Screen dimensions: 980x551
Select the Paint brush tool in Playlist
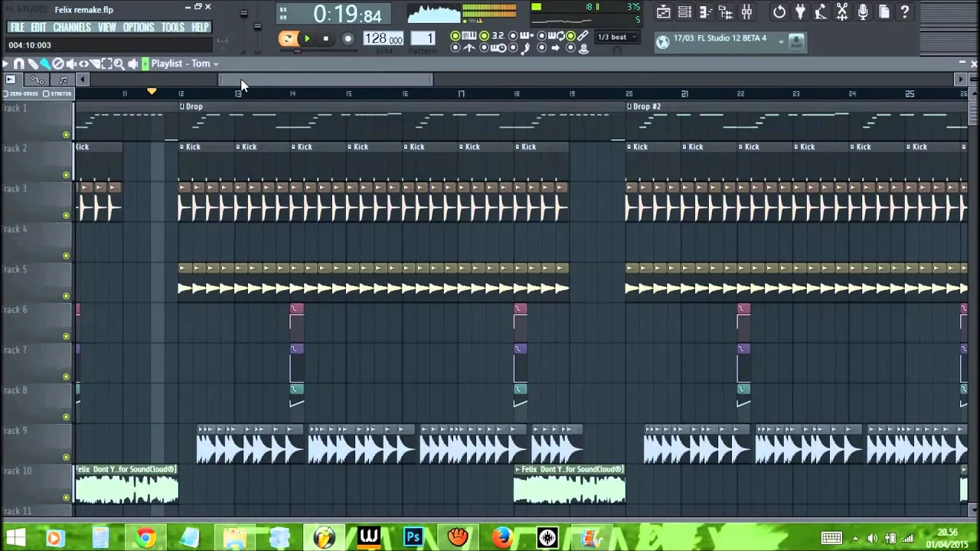pyautogui.click(x=45, y=64)
